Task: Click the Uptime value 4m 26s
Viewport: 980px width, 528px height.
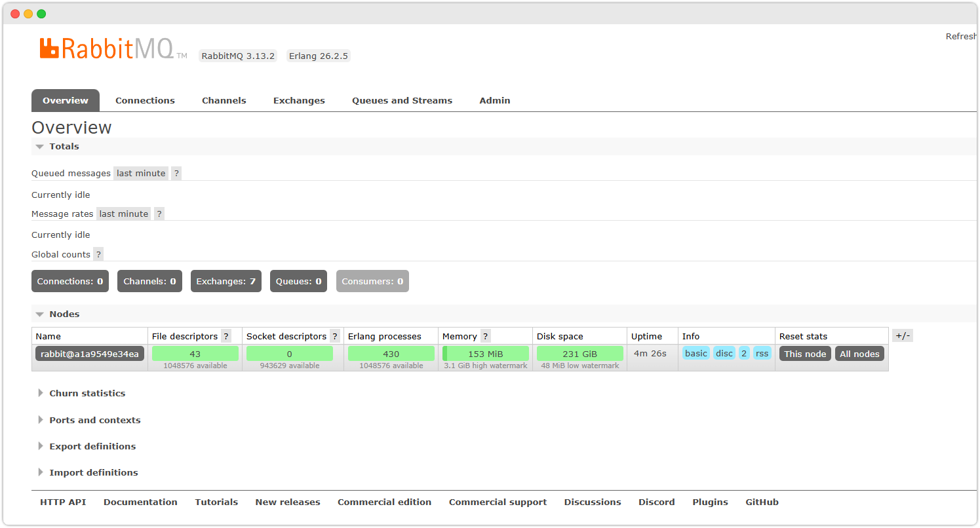Action: 650,353
